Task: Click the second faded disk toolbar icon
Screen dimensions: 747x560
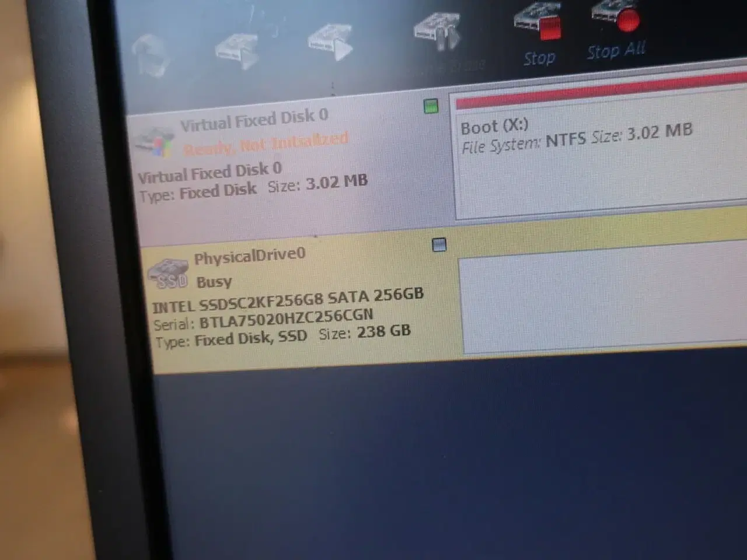Action: (x=237, y=50)
